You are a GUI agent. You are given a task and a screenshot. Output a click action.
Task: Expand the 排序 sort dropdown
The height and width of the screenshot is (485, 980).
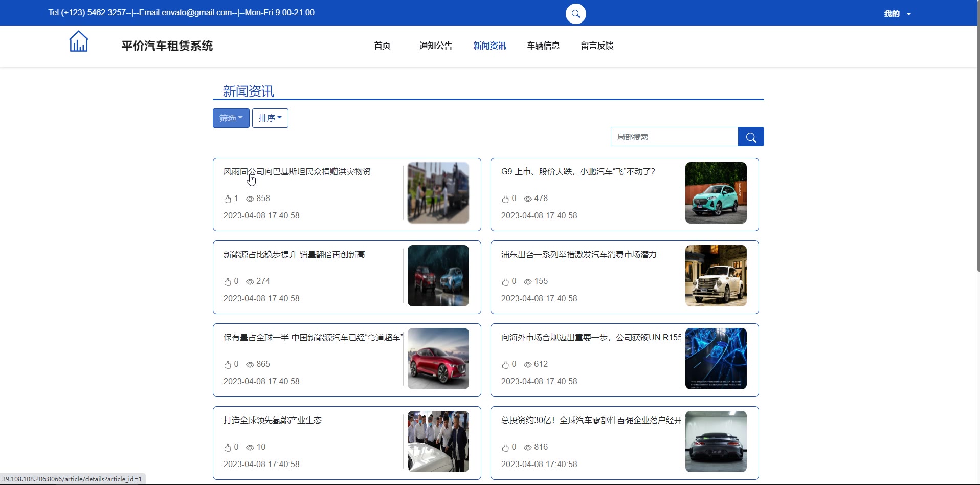270,118
